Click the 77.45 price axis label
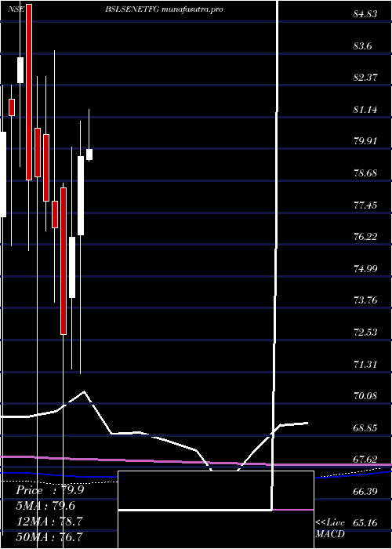This screenshot has width=392, height=549. tap(365, 205)
